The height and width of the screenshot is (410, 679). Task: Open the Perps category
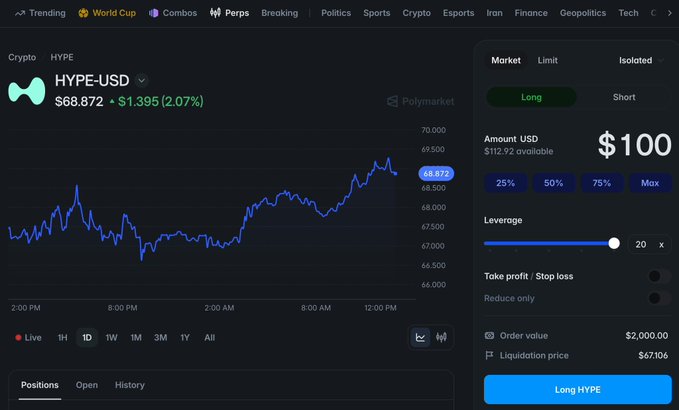pyautogui.click(x=230, y=13)
